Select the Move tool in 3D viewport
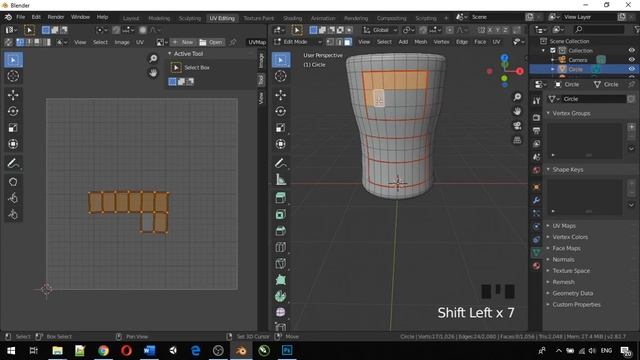The image size is (640, 360). tap(281, 95)
